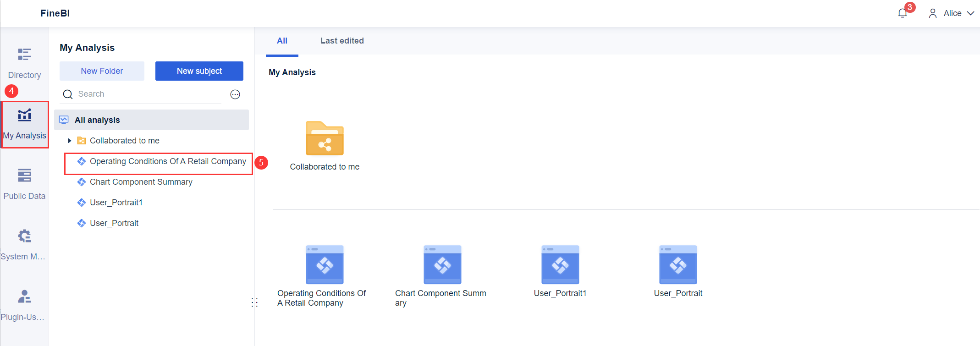
Task: Click icon beside User_Portrait tree item
Action: 82,223
